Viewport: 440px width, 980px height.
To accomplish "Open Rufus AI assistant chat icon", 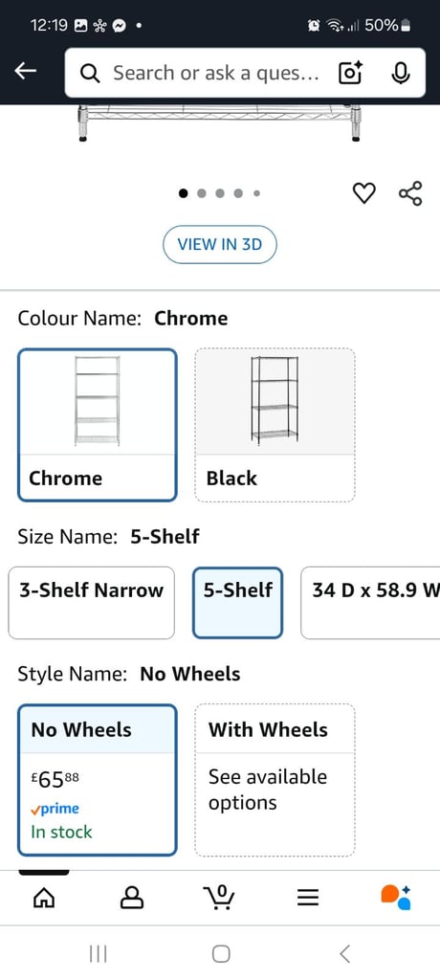I will 396,897.
